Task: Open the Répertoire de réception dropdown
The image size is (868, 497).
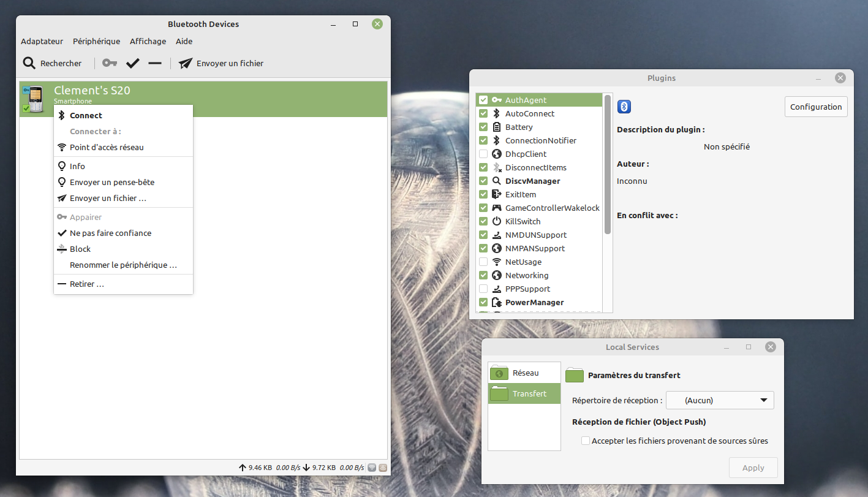Action: [720, 400]
